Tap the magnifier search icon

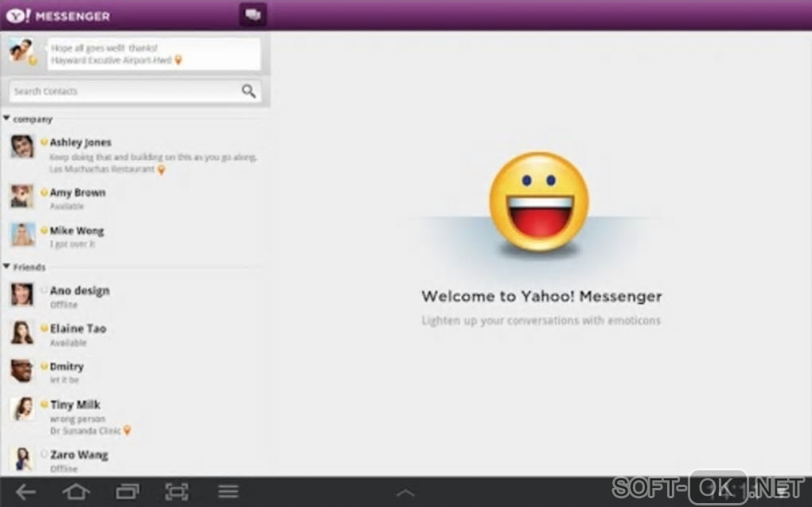pos(248,92)
